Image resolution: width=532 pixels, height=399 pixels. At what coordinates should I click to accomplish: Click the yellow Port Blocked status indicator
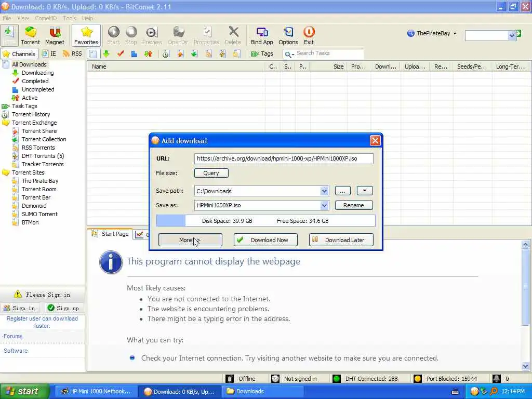coord(418,379)
